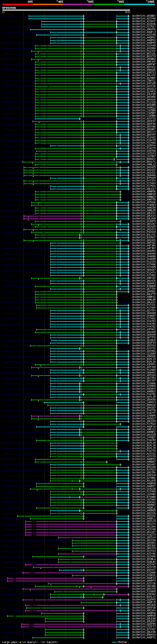The image size is (157, 644).
Task: Click the query end position 303
Action: coord(127,12)
